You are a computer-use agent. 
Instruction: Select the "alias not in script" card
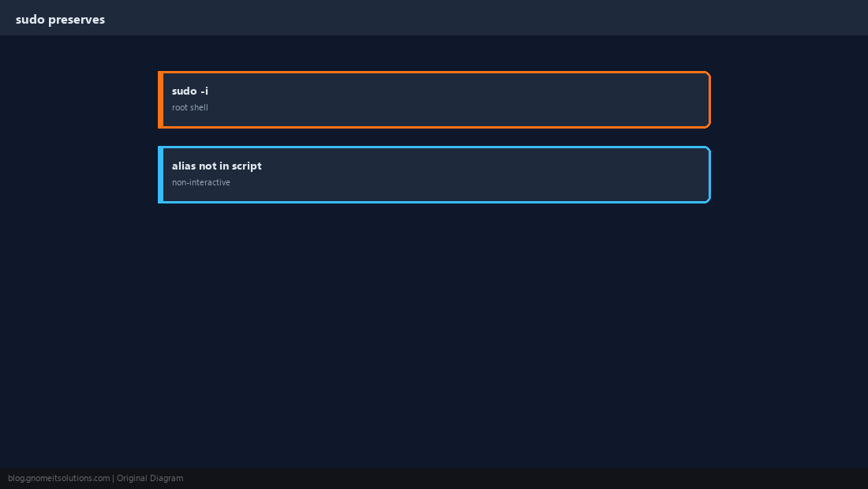coord(434,175)
